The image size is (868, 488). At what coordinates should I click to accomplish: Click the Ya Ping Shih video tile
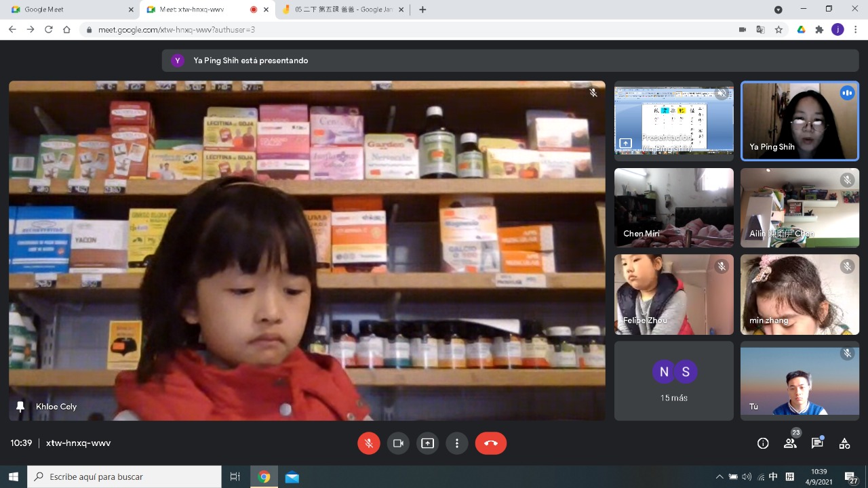pos(800,121)
